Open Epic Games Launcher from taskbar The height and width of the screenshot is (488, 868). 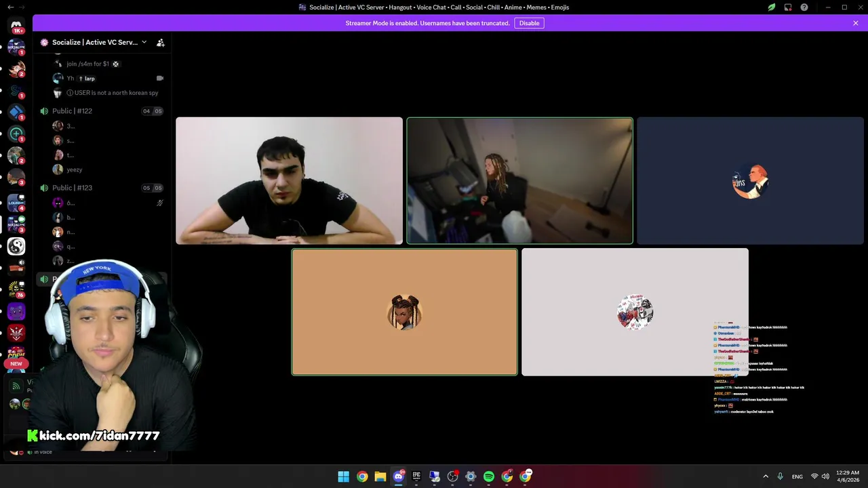(416, 476)
